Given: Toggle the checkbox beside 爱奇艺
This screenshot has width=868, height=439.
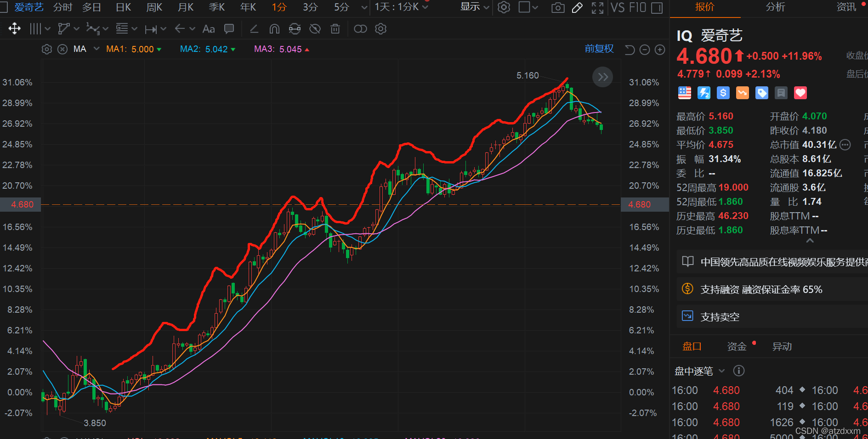Looking at the screenshot, I should (x=4, y=7).
